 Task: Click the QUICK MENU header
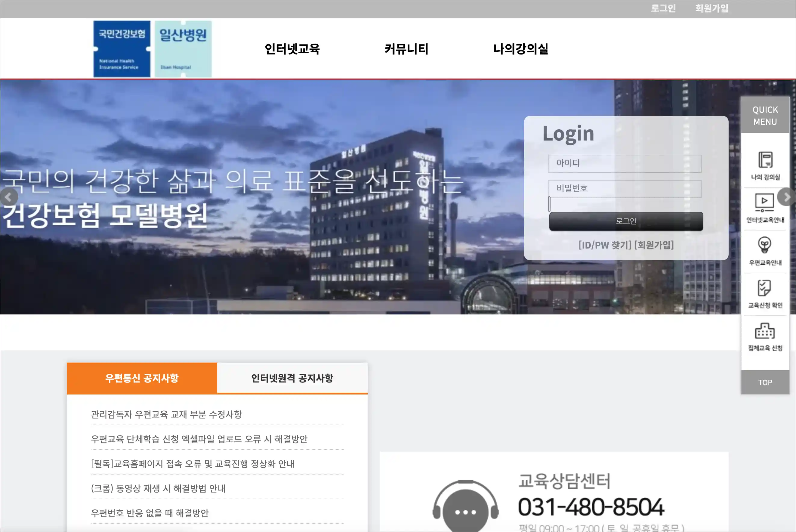(765, 115)
